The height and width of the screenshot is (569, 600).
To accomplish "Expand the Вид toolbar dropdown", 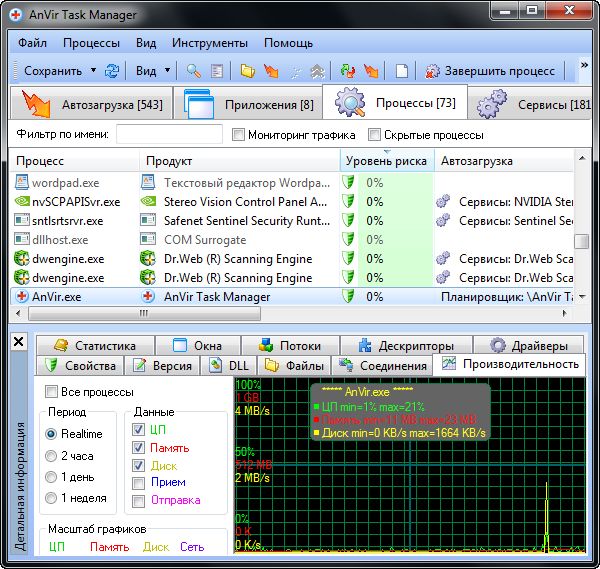I will point(167,71).
